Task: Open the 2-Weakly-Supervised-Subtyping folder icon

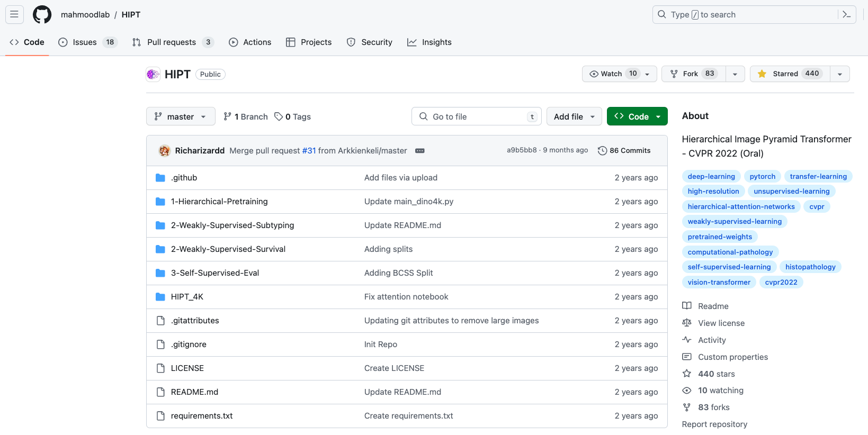Action: [x=160, y=225]
